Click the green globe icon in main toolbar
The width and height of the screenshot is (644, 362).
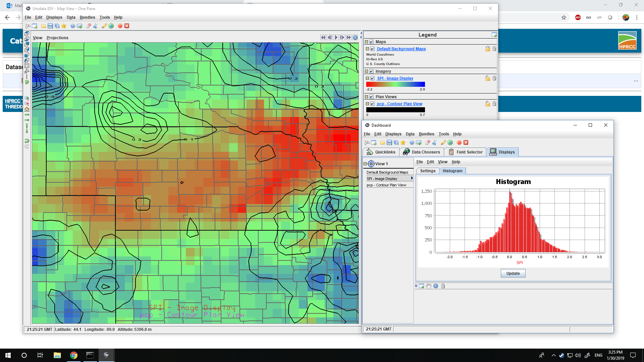(111, 26)
